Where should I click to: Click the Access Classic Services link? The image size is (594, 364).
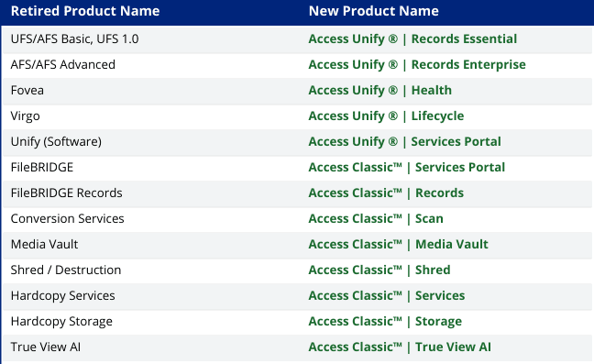point(387,296)
